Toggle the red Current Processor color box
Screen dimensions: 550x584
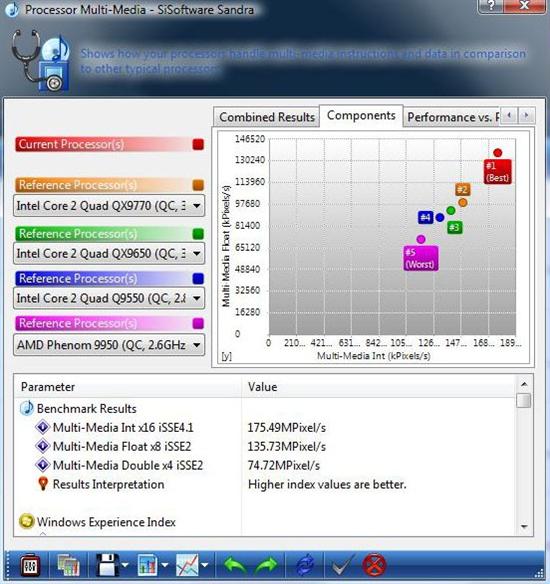pos(198,145)
